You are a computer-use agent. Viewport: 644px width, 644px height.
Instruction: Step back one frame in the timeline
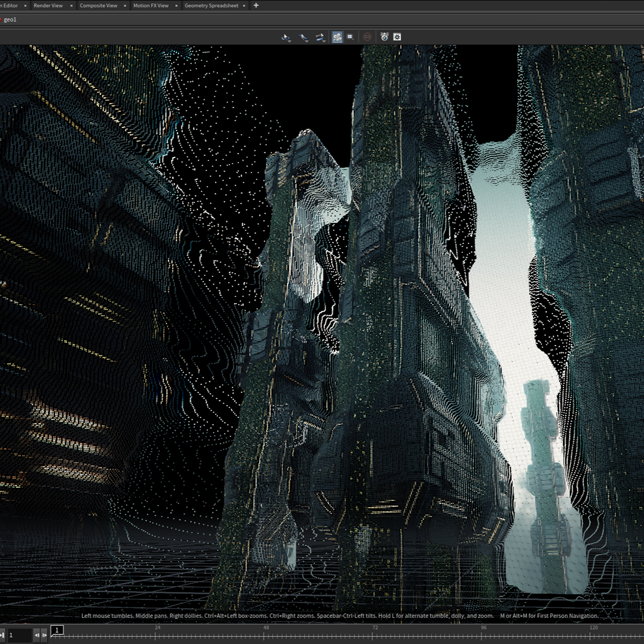[37, 635]
